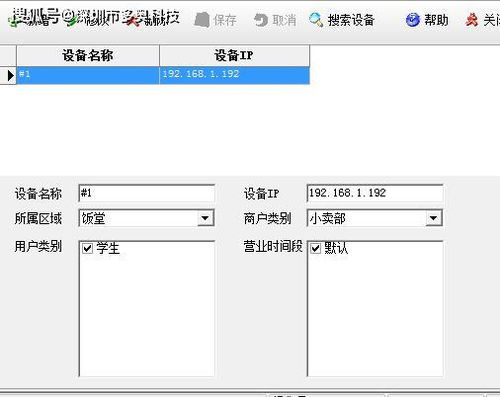The image size is (500, 397).
Task: Click the green plus add icon in toolbar
Action: click(x=14, y=21)
